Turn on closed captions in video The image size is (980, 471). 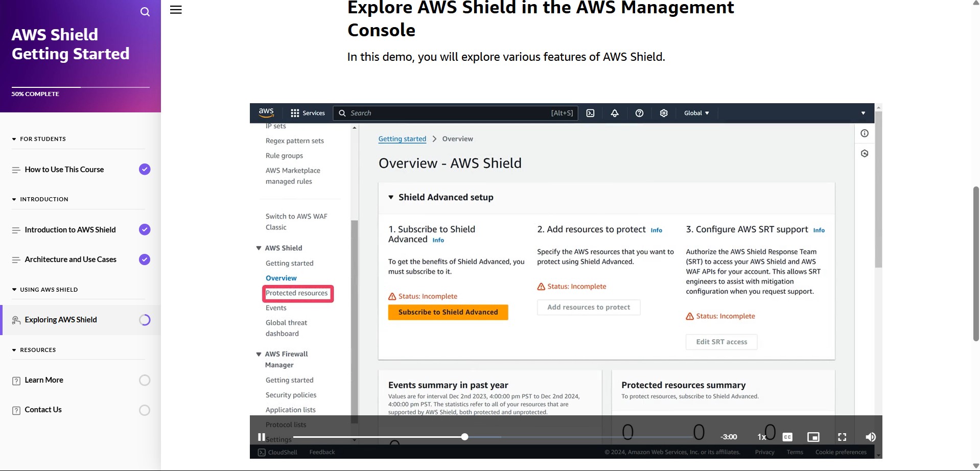click(787, 437)
